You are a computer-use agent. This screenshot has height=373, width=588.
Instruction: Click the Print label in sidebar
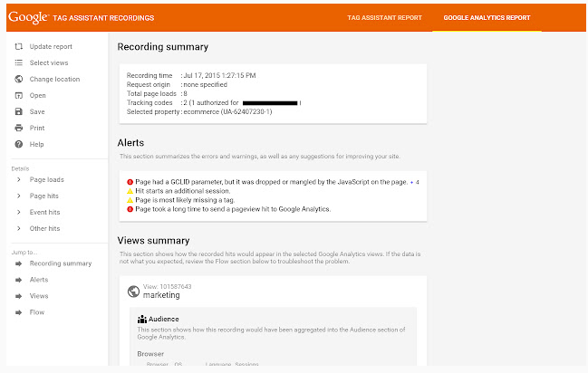click(37, 128)
